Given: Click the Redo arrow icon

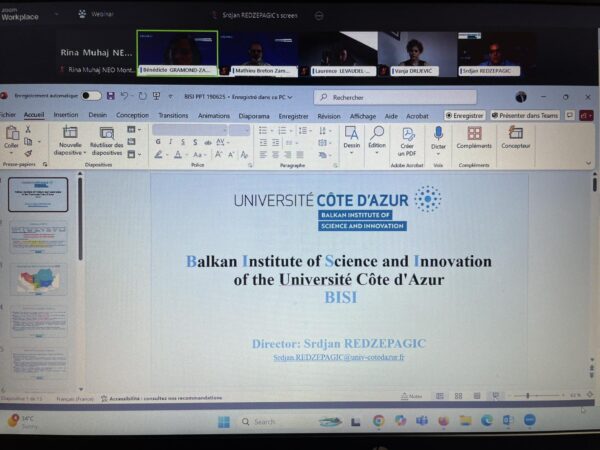Looking at the screenshot, I should (142, 96).
